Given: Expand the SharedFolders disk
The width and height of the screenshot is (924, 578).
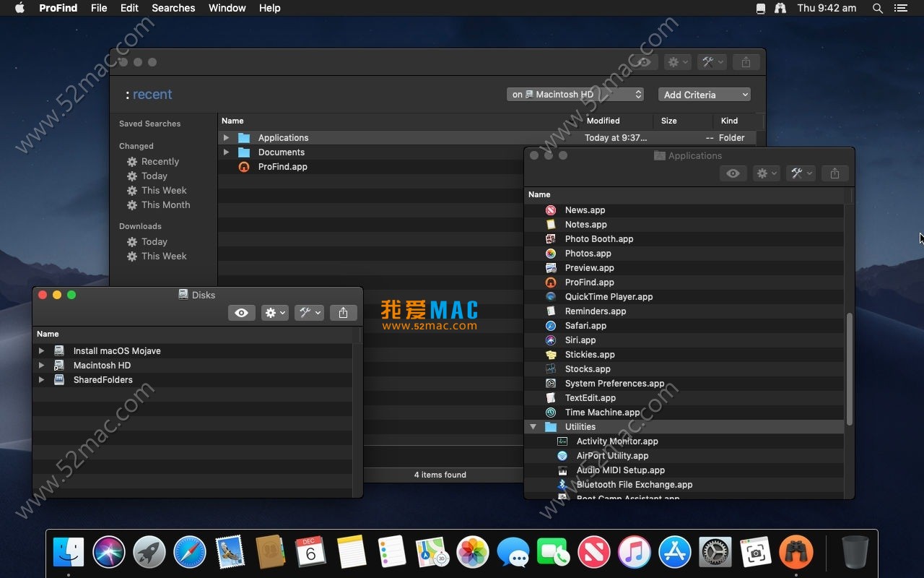Looking at the screenshot, I should coord(41,379).
